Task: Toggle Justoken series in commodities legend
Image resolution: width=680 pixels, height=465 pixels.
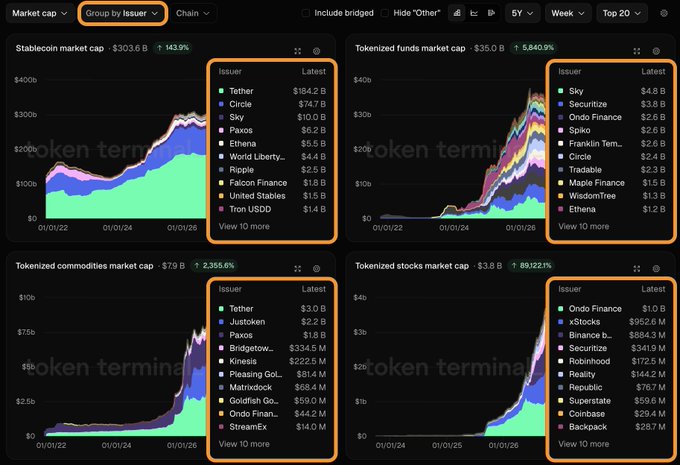Action: point(272,322)
